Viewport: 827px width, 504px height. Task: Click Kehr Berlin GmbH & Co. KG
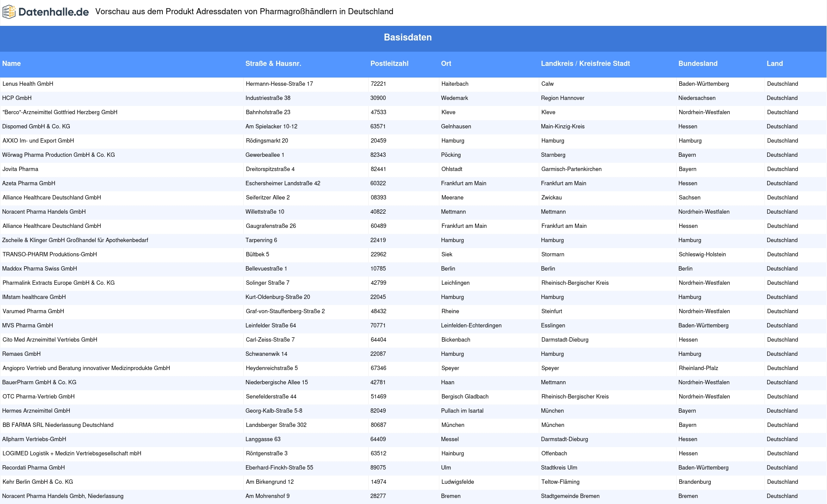click(38, 482)
